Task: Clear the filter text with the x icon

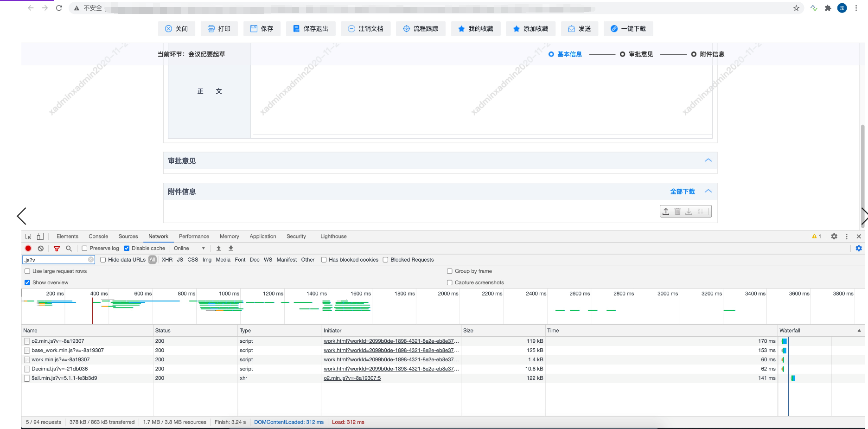Action: pyautogui.click(x=91, y=260)
